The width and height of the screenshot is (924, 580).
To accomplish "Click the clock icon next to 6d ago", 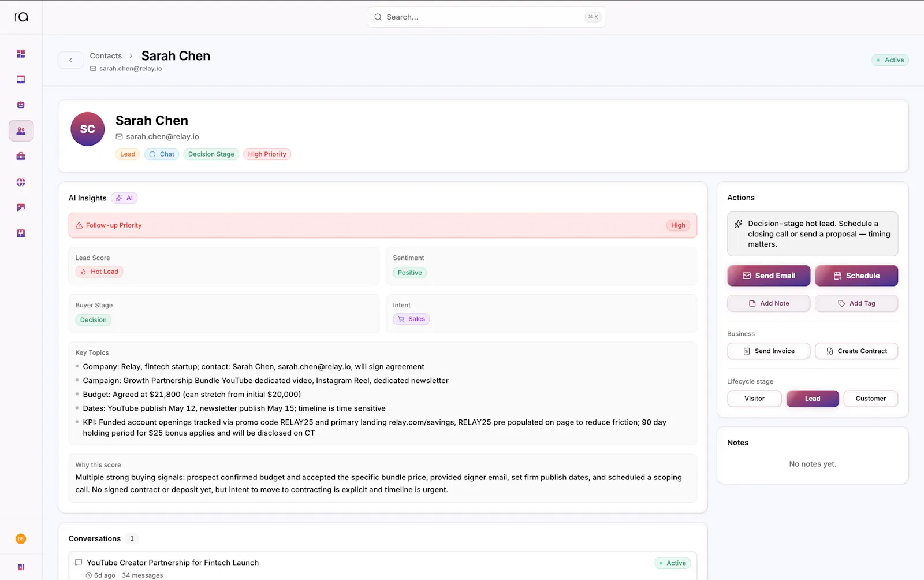I will click(88, 575).
